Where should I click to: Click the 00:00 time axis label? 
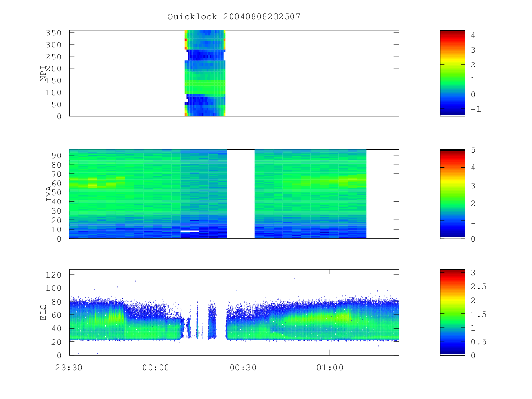coord(156,368)
